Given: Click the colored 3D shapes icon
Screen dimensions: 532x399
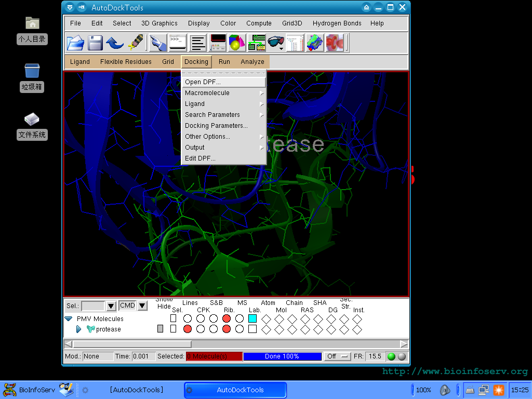Looking at the screenshot, I should coord(236,43).
